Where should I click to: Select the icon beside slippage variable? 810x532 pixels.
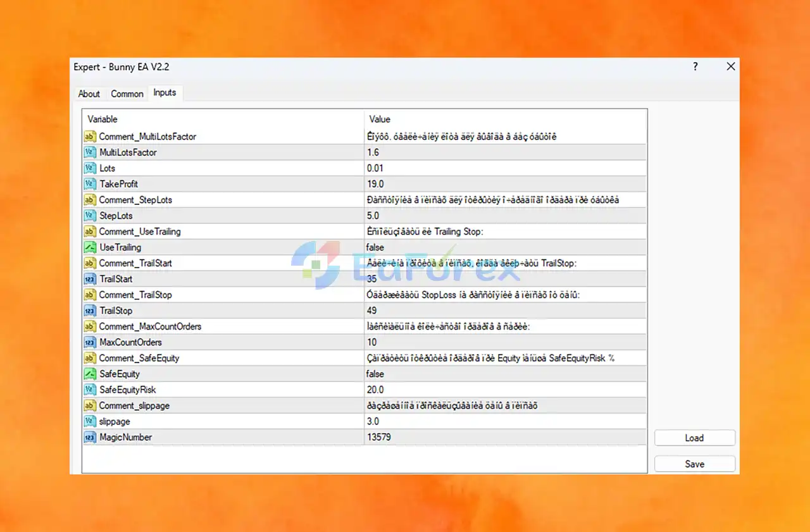(x=89, y=421)
